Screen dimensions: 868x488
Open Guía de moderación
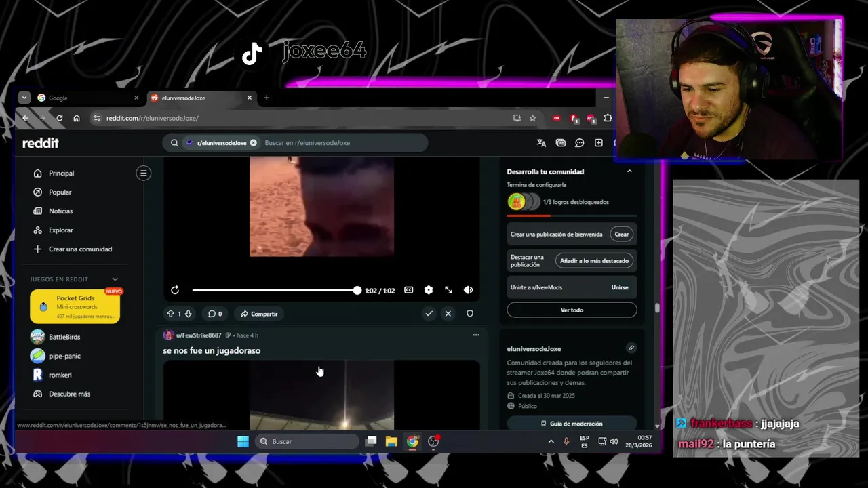point(572,424)
